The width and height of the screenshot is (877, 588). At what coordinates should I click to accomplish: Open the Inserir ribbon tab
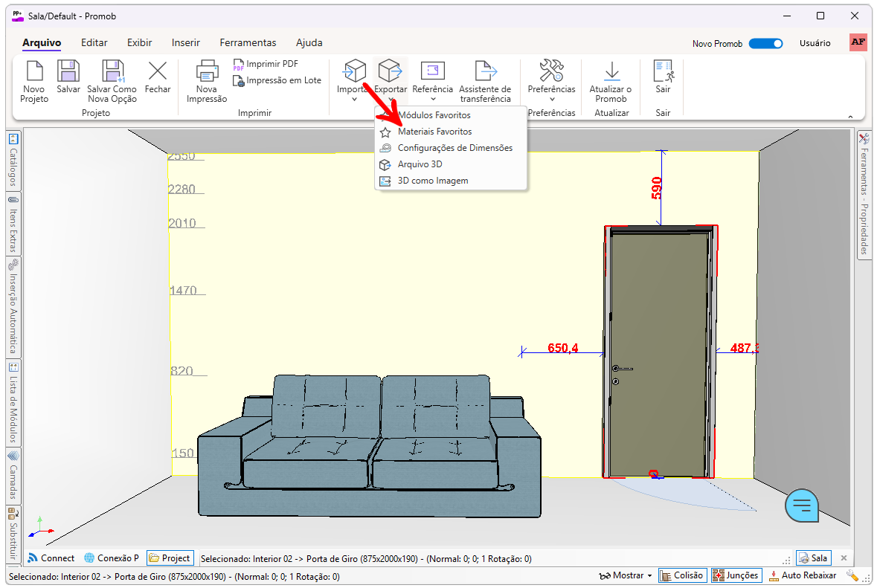tap(185, 42)
